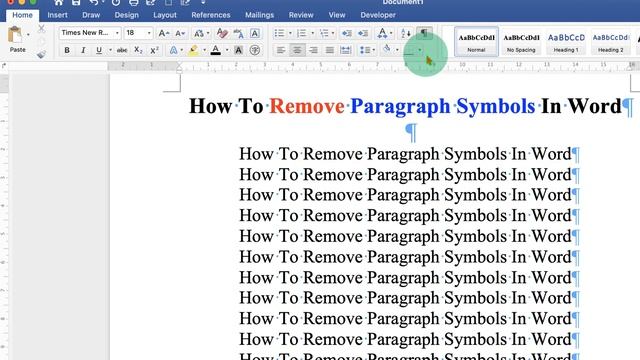
Task: Click the Save disk icon in title bar
Action: click(x=76, y=2)
